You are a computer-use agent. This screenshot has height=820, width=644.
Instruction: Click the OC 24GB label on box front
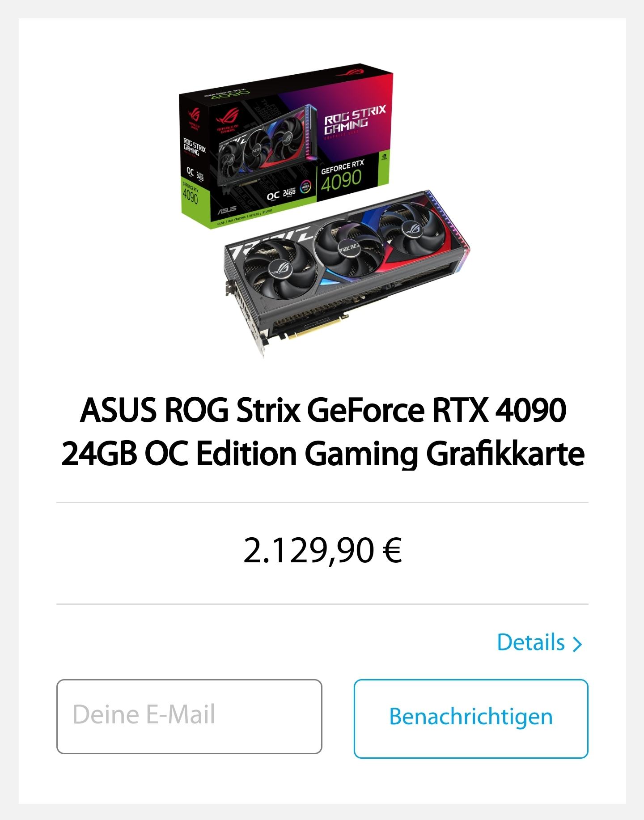click(x=281, y=195)
